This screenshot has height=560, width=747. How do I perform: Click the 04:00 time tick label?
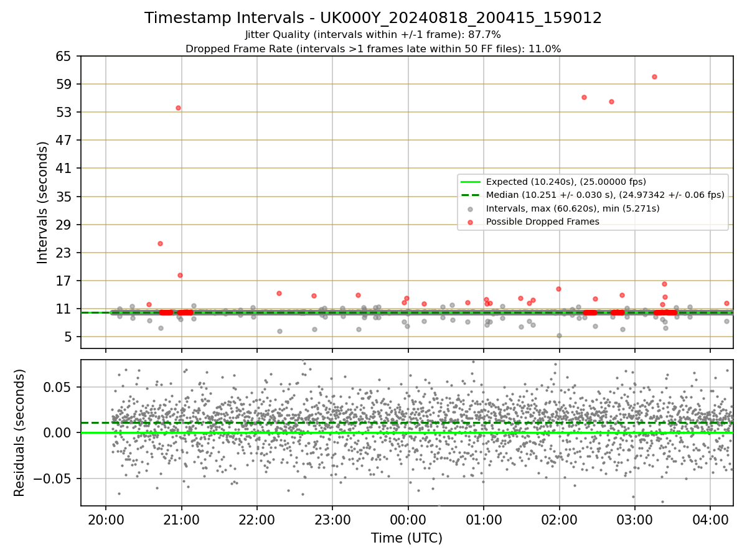710,519
